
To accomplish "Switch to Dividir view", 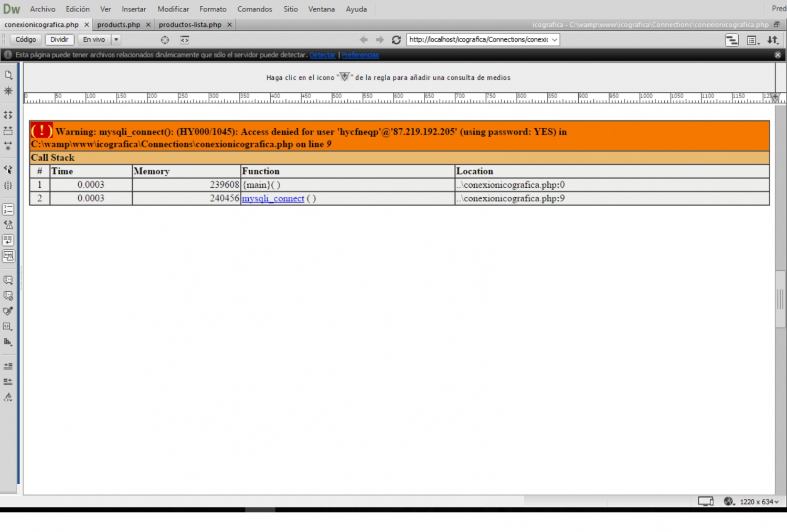I will point(59,39).
